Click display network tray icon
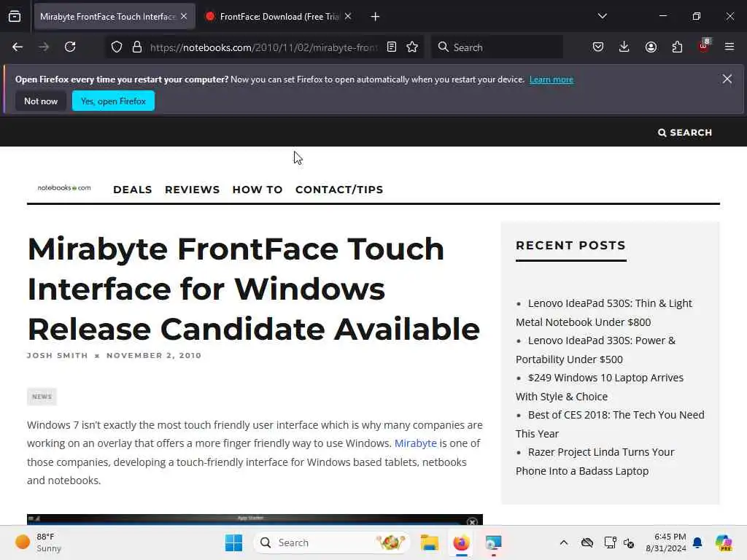This screenshot has width=747, height=560. [610, 542]
